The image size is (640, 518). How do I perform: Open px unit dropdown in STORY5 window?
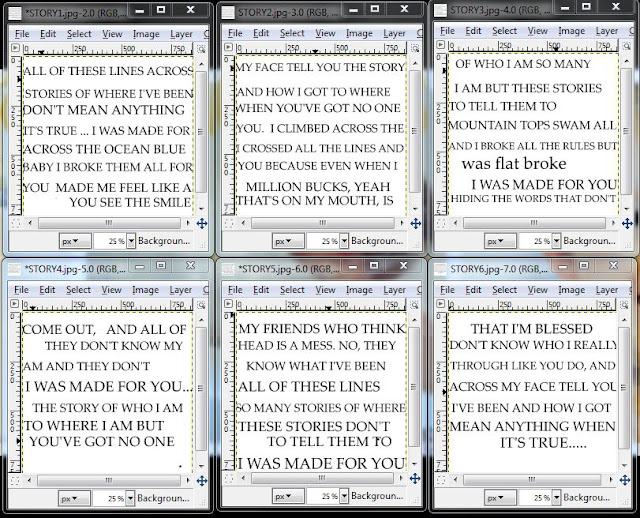(x=288, y=496)
